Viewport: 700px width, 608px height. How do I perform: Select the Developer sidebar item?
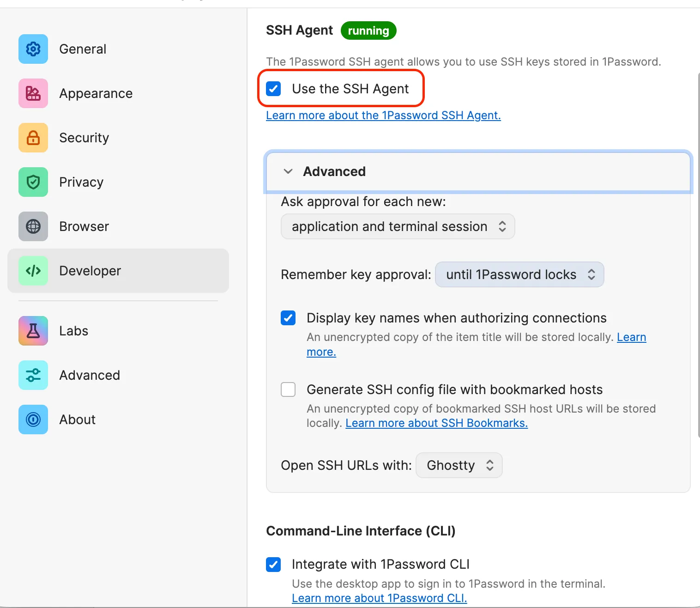[118, 271]
